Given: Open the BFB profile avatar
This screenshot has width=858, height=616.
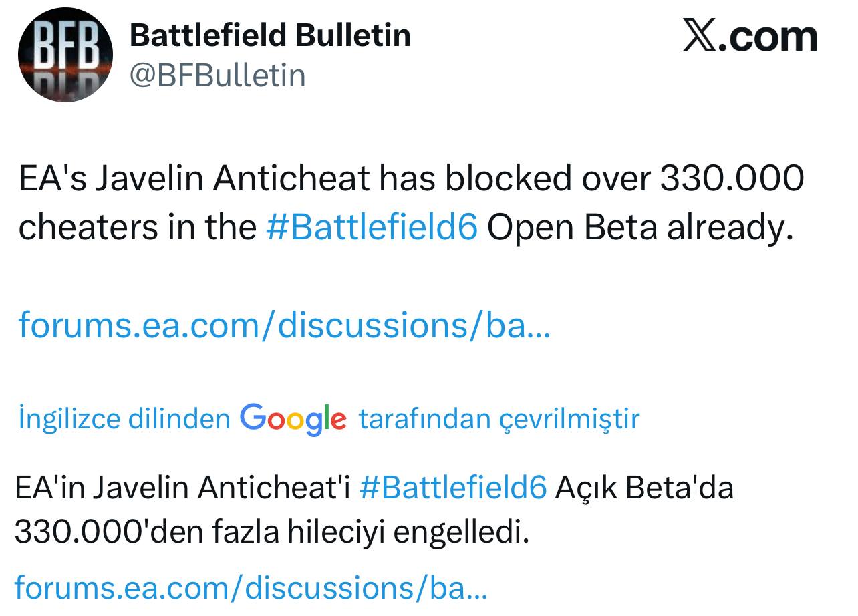Looking at the screenshot, I should click(65, 54).
